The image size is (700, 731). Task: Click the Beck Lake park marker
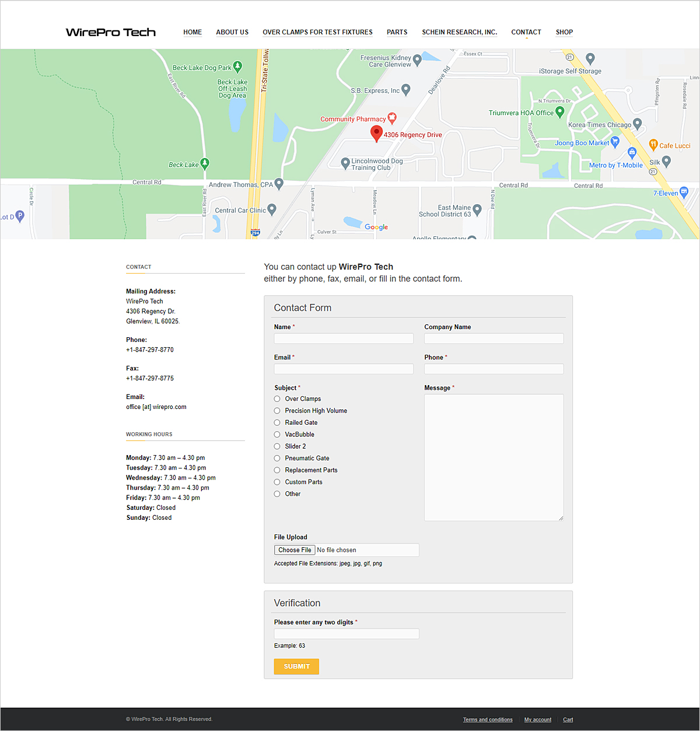(x=205, y=163)
